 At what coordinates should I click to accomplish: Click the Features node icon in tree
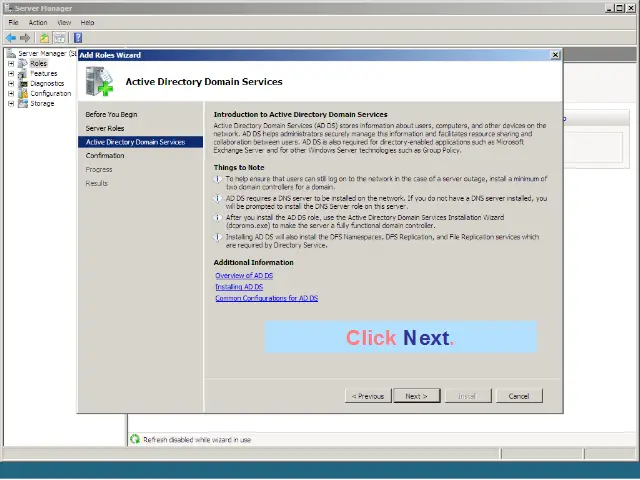click(23, 74)
